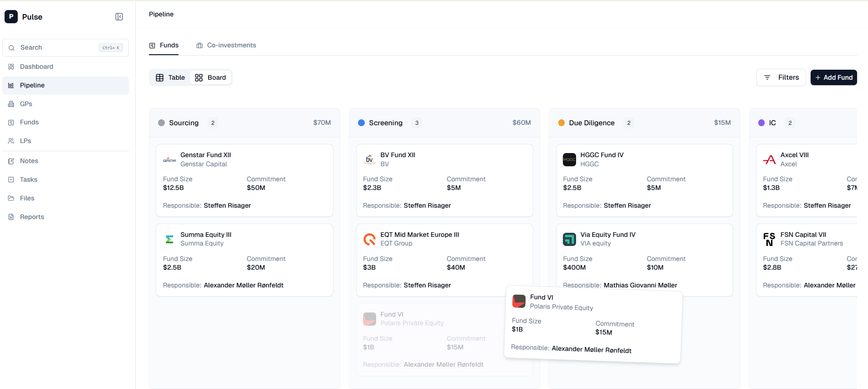This screenshot has height=389, width=868.
Task: Click the FSN Capital Partners logo
Action: [769, 239]
